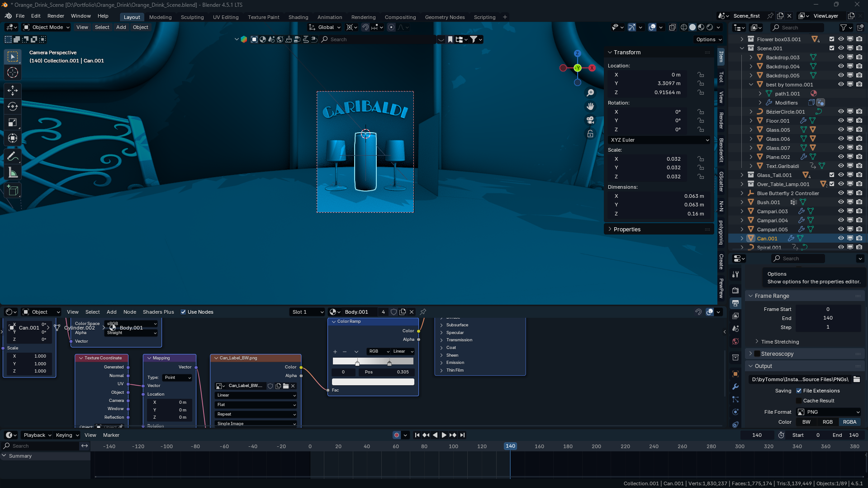Uncheck Flower box03.001 collection checkbox
Image resolution: width=868 pixels, height=488 pixels.
(x=832, y=39)
